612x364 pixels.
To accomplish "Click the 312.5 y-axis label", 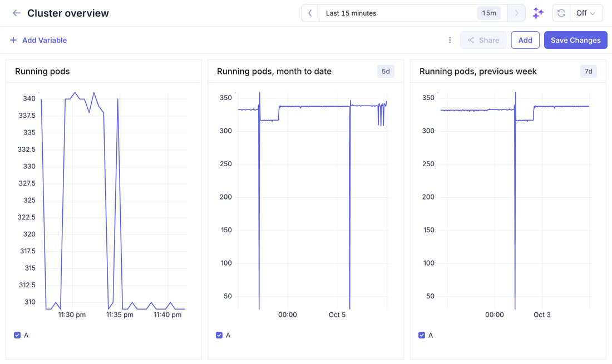I will pos(27,285).
